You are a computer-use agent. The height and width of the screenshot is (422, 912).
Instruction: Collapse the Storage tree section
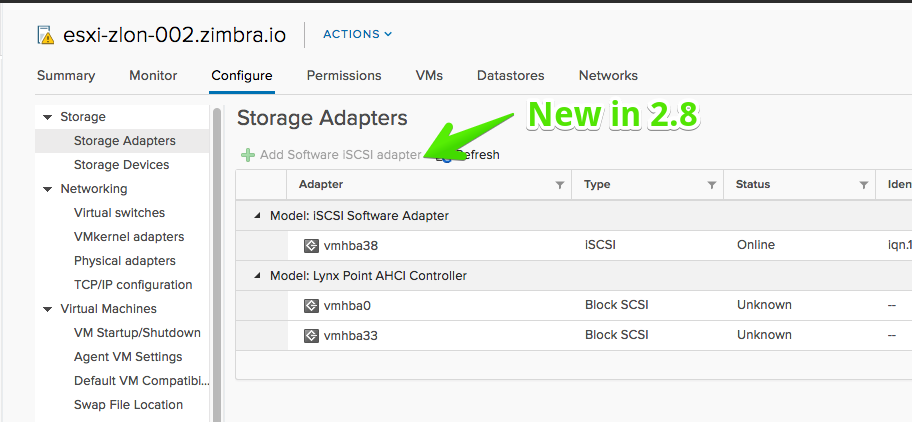(48, 117)
